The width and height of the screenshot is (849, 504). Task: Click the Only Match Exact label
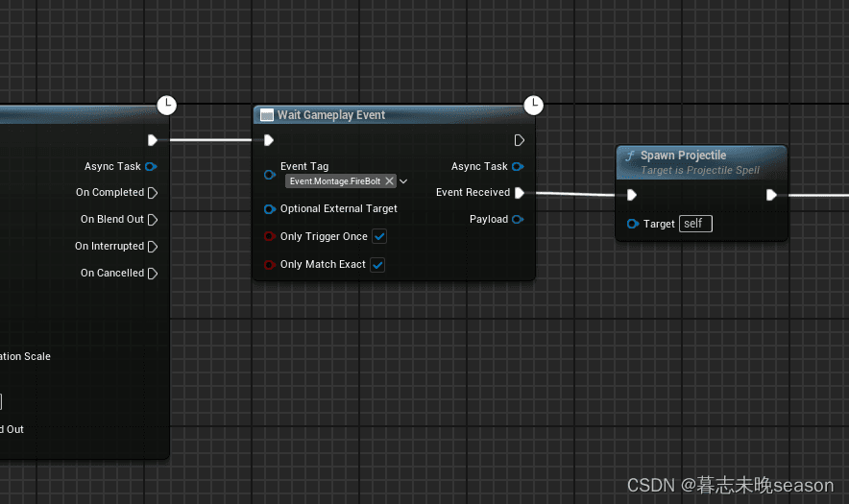tap(323, 264)
